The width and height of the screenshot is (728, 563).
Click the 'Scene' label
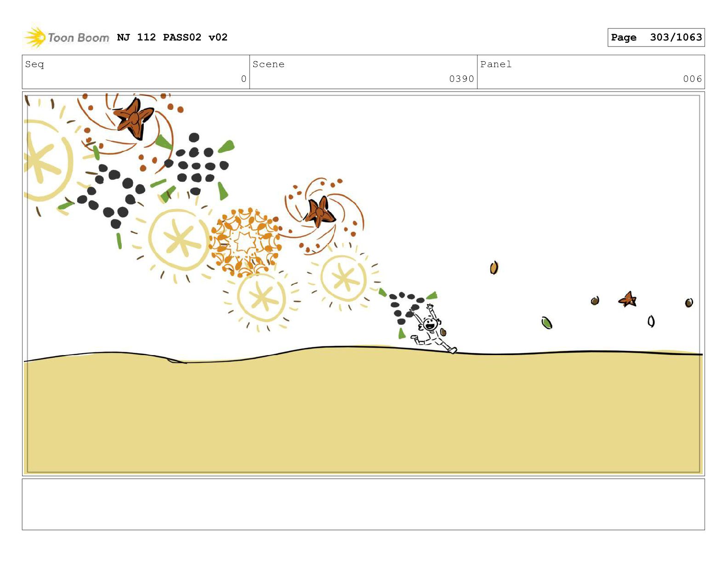click(x=268, y=64)
